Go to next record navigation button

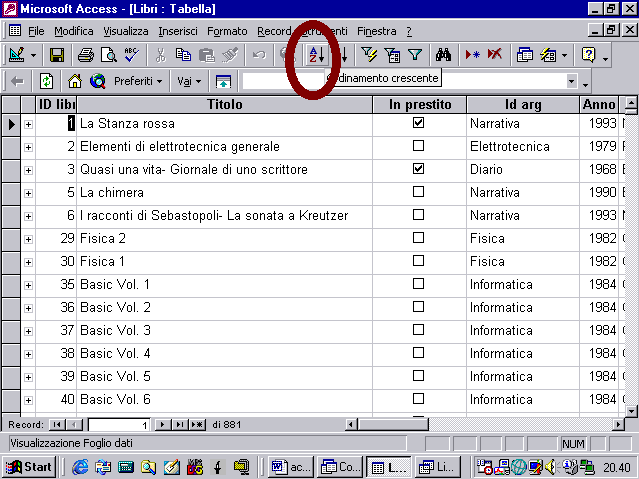pos(162,425)
